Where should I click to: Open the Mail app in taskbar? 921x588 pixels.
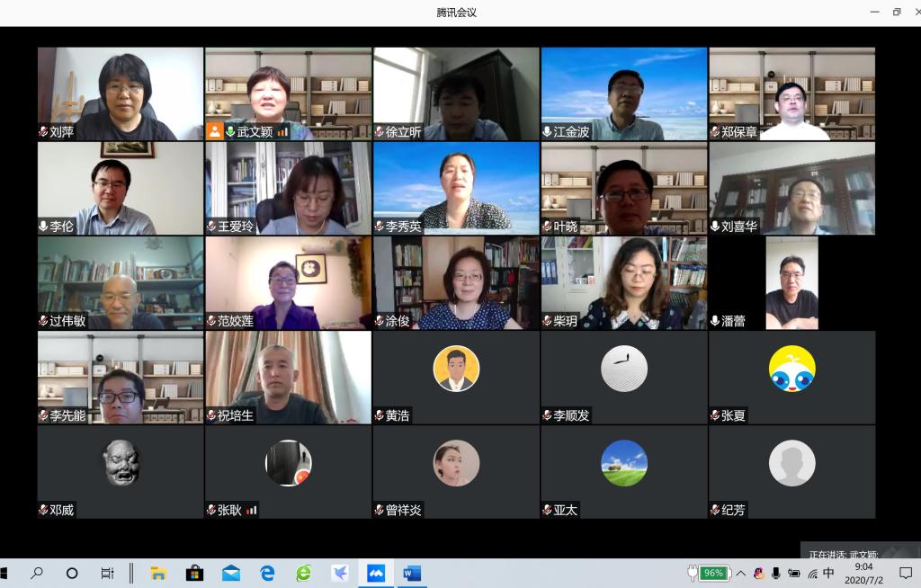point(231,574)
